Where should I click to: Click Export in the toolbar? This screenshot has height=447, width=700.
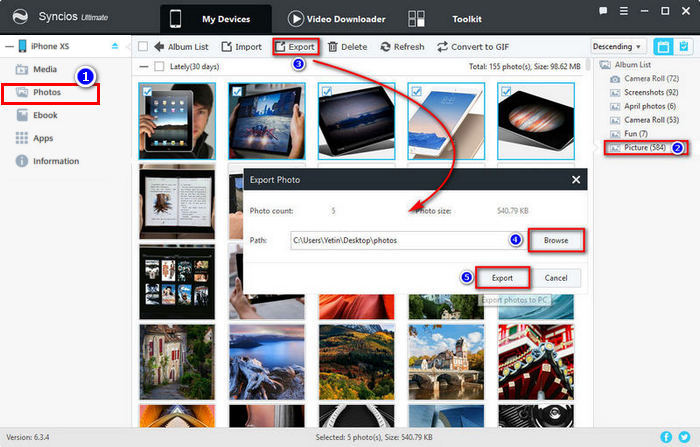(x=296, y=46)
